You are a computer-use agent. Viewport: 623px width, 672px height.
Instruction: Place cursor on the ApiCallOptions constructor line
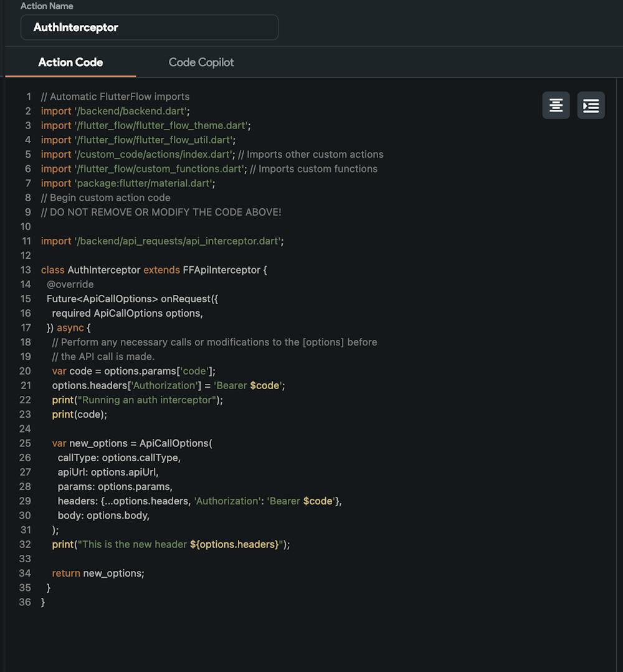click(x=133, y=443)
